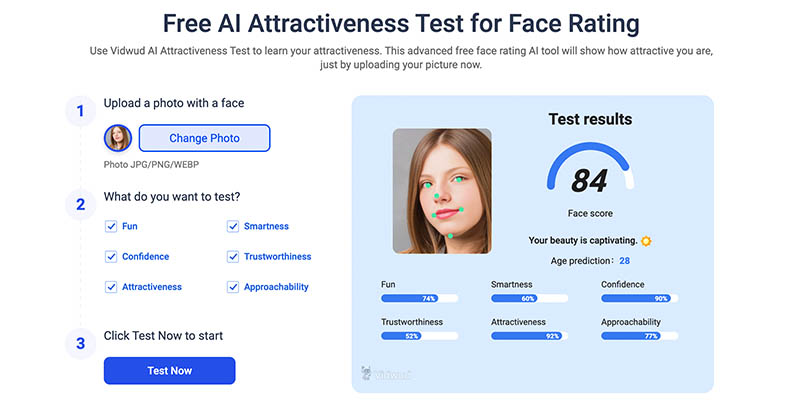Uncheck the Fun checkbox

tap(111, 227)
